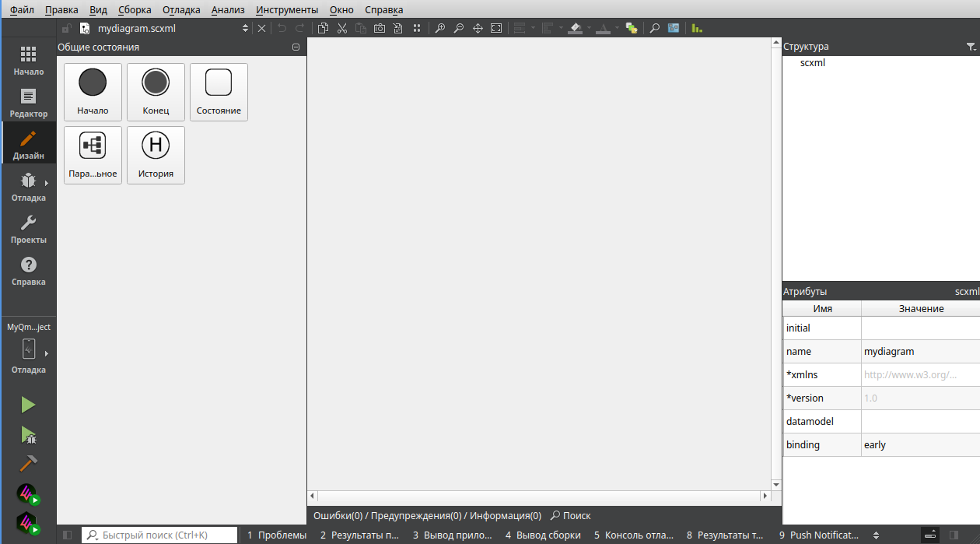Collapse the Общие состояния panel

click(296, 47)
